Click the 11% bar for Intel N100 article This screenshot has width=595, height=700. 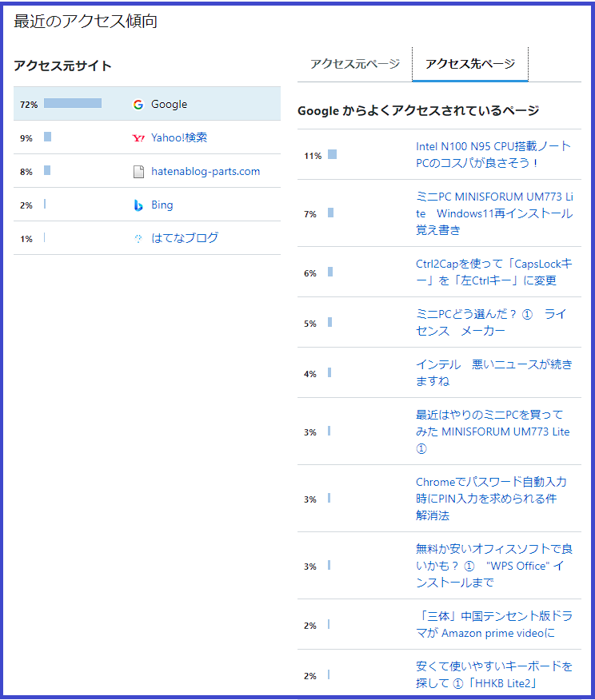coord(333,154)
